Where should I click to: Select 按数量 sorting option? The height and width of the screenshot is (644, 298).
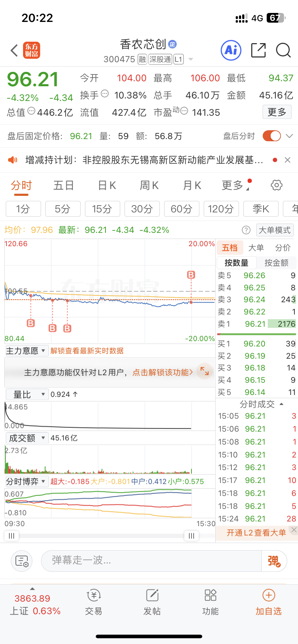[236, 263]
